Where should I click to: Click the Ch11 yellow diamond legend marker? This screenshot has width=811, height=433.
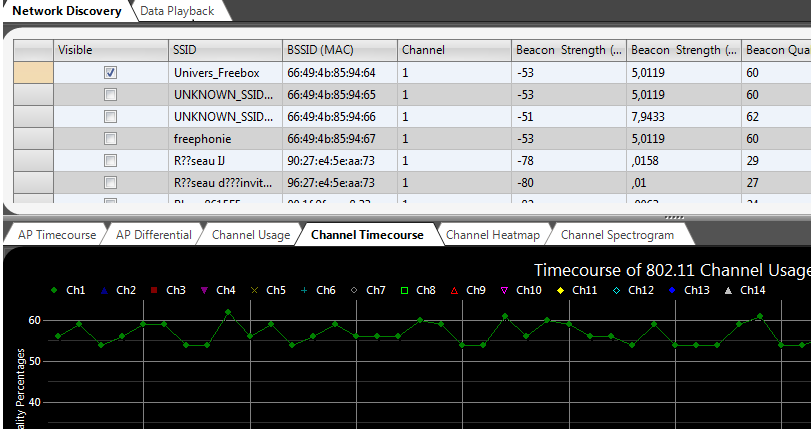pos(561,290)
